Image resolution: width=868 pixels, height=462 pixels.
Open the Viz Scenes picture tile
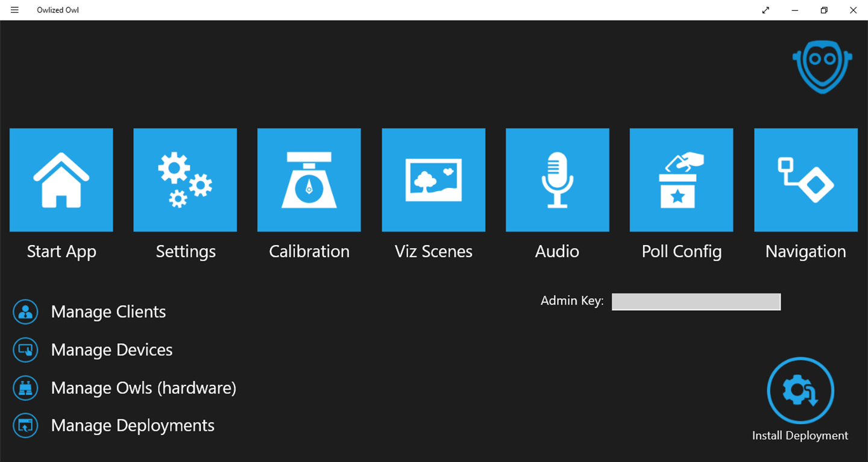[x=433, y=179]
